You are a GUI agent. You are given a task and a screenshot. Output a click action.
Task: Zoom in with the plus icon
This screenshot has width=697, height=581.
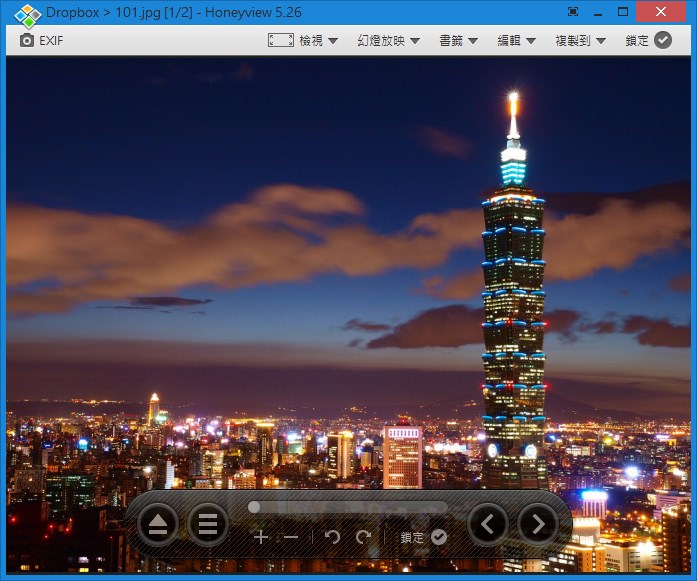pos(261,537)
